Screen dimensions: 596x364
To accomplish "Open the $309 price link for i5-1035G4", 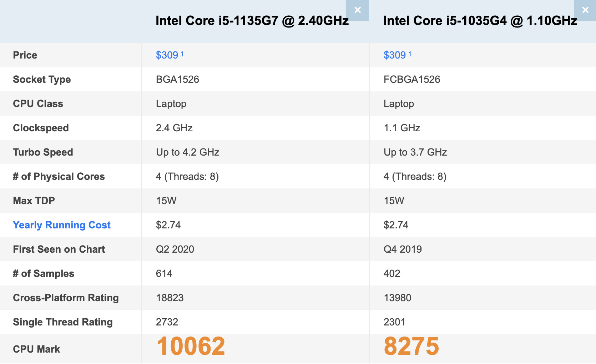I will tap(394, 55).
